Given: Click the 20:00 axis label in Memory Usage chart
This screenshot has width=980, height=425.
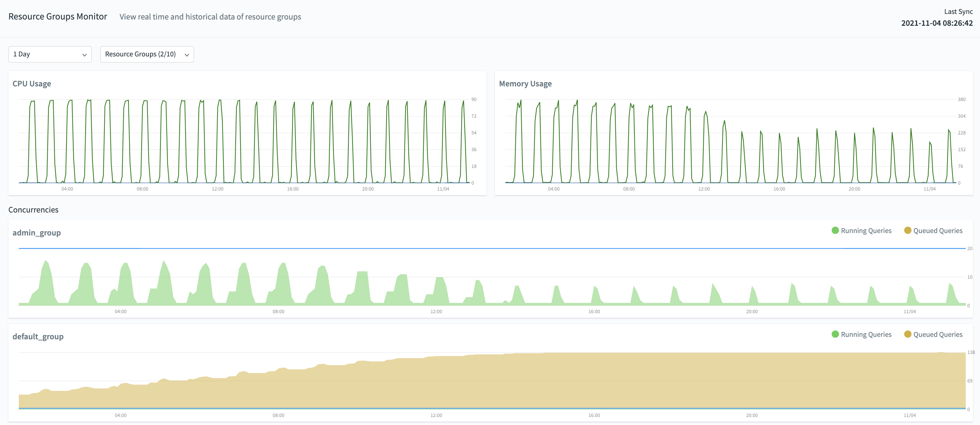Looking at the screenshot, I should click(854, 189).
